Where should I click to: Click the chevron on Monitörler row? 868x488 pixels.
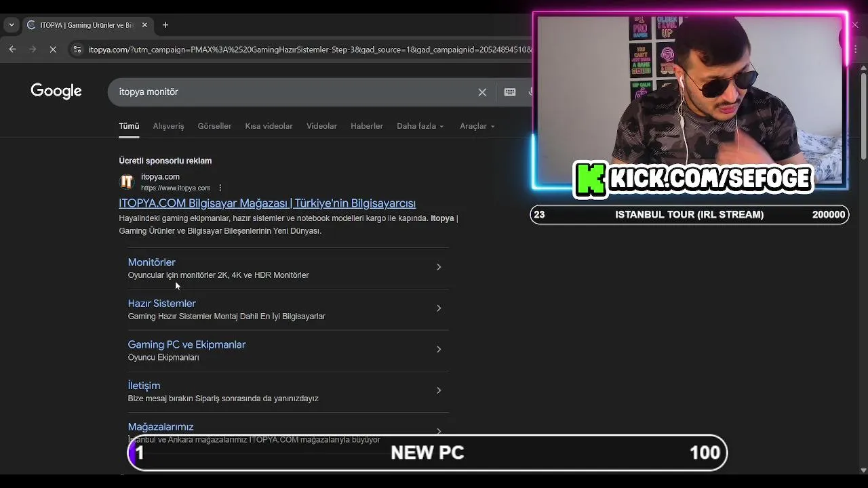(439, 267)
